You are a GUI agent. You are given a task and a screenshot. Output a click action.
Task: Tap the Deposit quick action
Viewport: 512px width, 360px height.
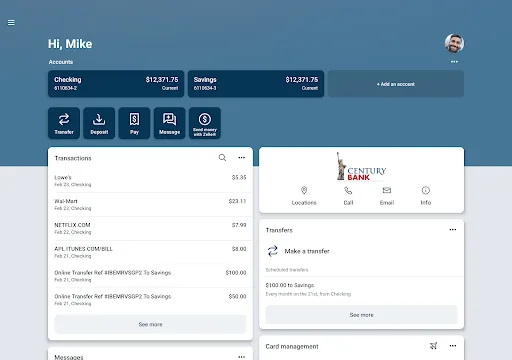99,123
